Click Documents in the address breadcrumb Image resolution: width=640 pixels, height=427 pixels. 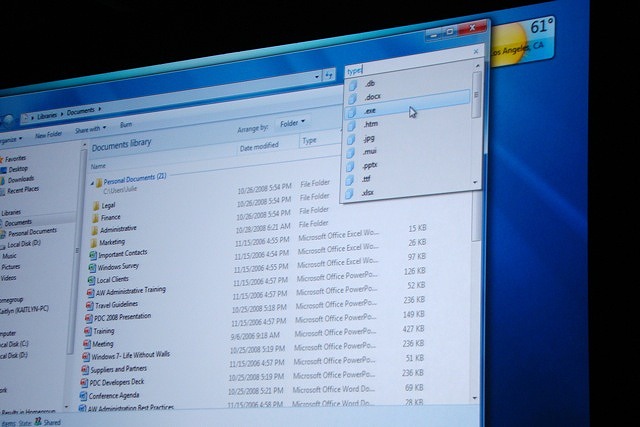[80, 111]
